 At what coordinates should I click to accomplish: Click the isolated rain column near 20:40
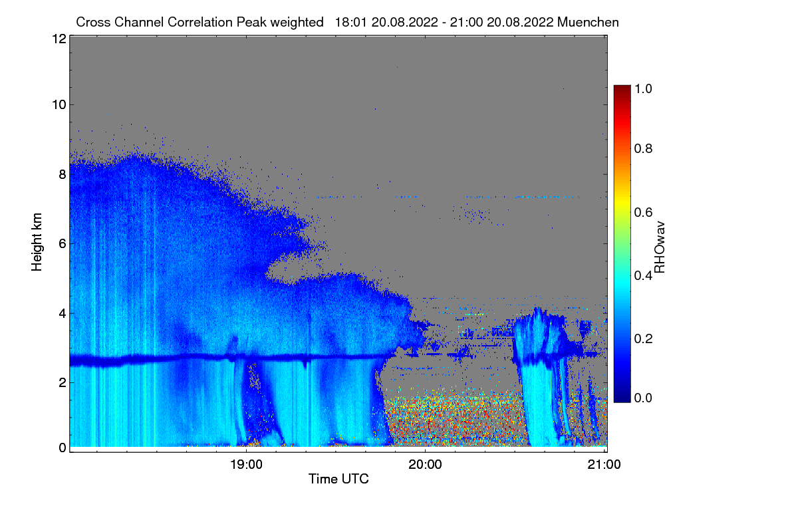point(542,378)
